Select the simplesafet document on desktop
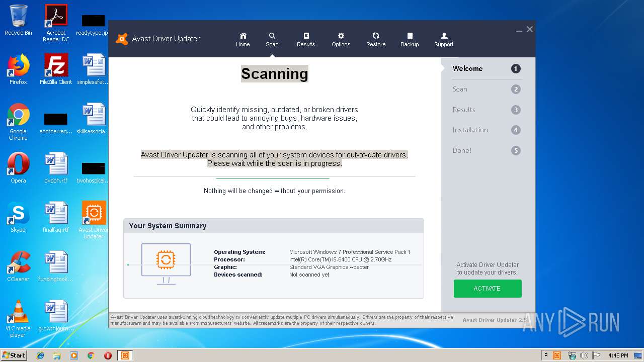This screenshot has height=362, width=644. (94, 69)
